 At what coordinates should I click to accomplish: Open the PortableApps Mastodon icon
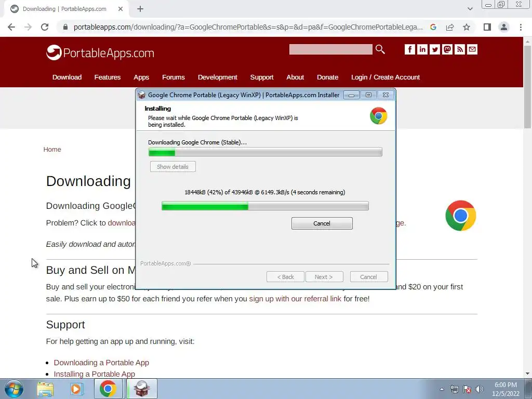447,49
